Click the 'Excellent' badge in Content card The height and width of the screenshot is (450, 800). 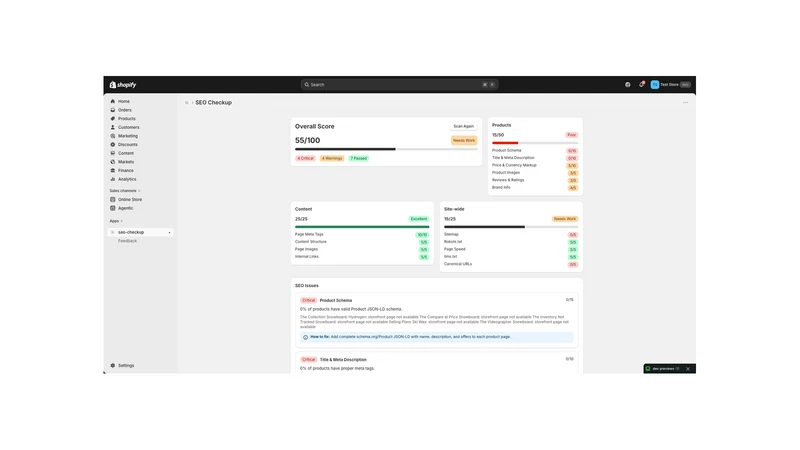(x=419, y=219)
